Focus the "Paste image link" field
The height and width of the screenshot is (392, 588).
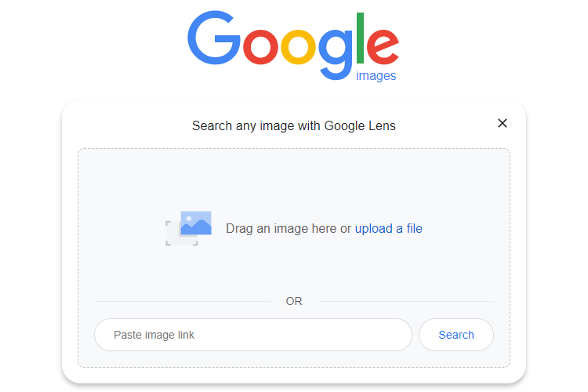[253, 335]
